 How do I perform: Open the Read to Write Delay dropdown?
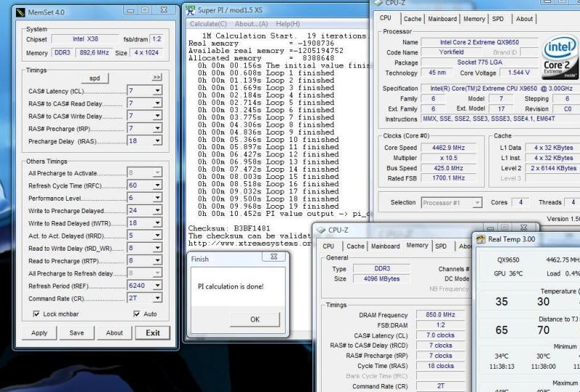(157, 248)
